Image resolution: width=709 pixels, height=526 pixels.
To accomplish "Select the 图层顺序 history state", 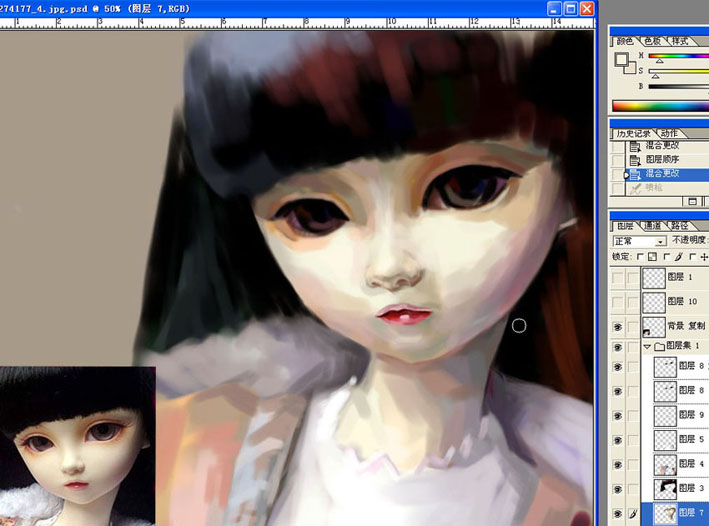I will pos(661,159).
